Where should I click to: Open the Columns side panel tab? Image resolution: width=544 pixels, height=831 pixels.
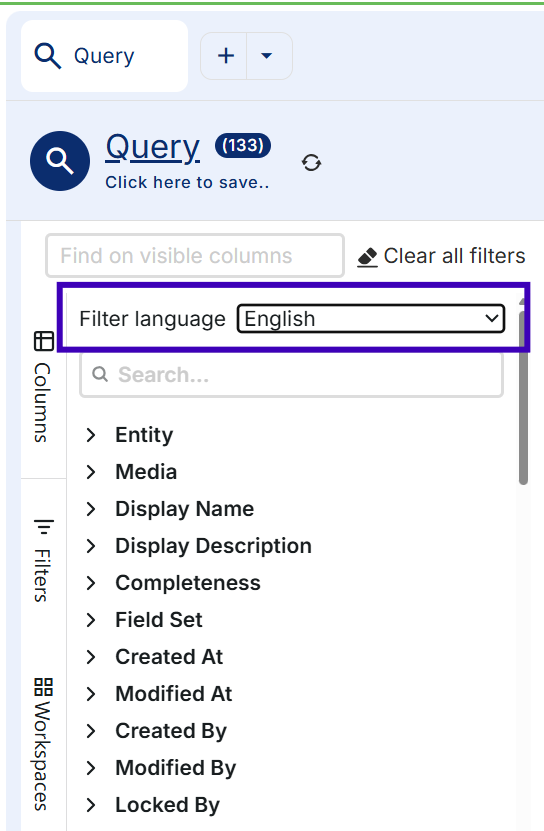tap(43, 387)
